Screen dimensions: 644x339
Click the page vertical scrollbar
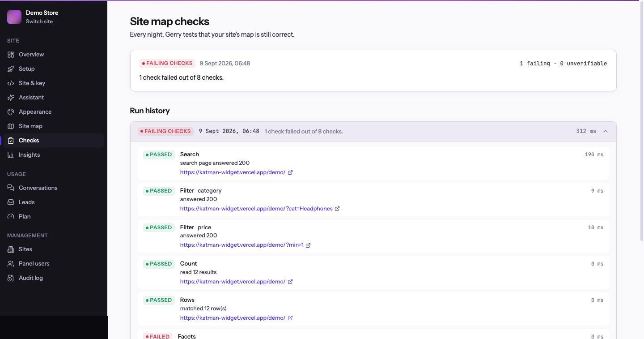641,121
